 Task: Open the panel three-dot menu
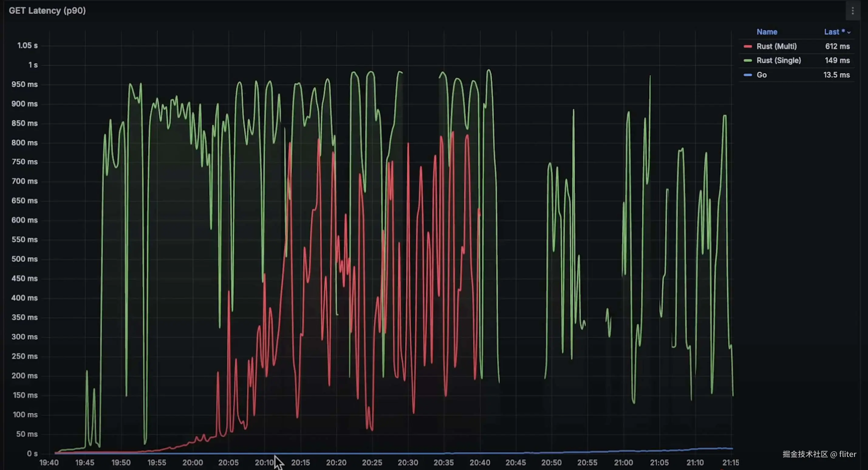pos(853,11)
